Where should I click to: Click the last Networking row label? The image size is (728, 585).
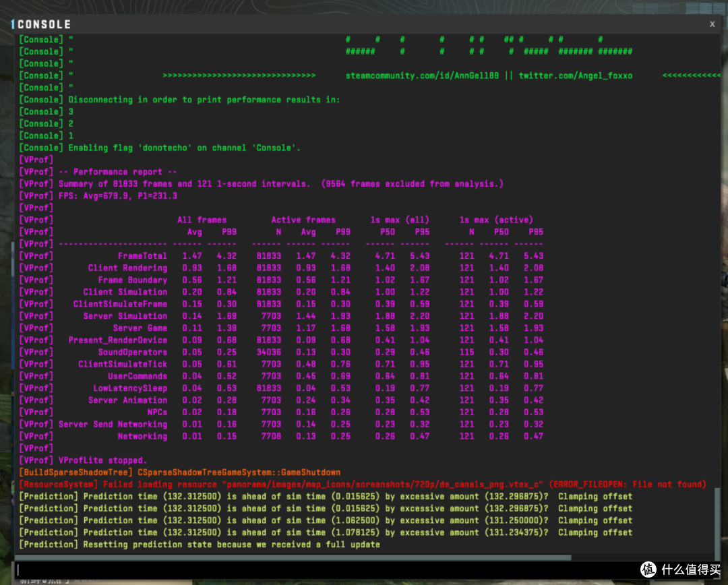click(x=142, y=437)
